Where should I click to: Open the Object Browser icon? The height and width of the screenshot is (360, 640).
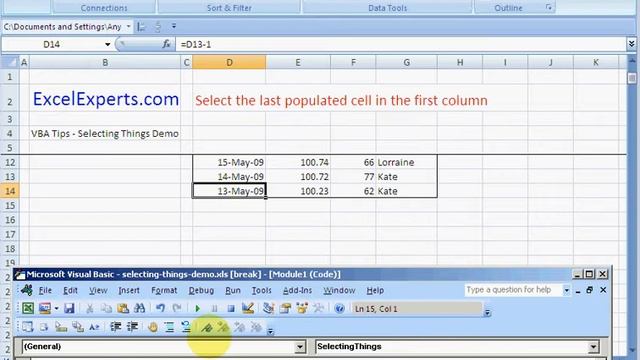click(302, 308)
